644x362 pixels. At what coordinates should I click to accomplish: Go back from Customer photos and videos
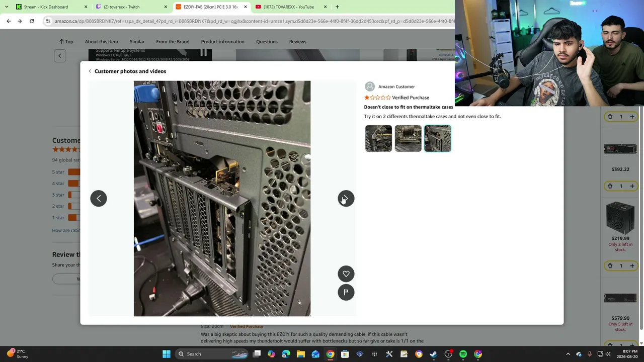click(x=90, y=71)
